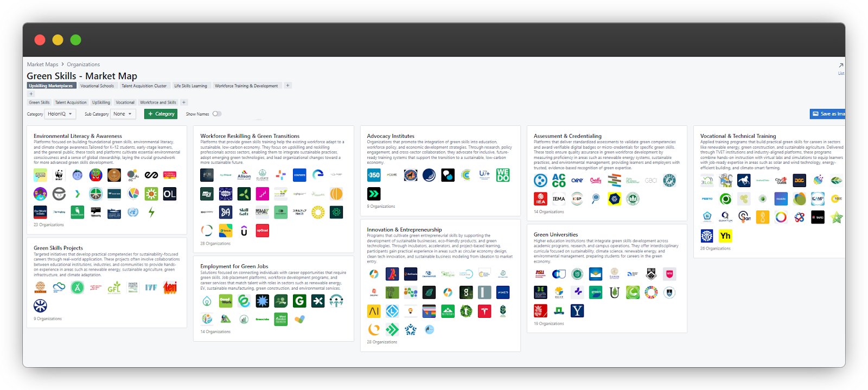The width and height of the screenshot is (868, 390).
Task: Click the Save as Image button
Action: 828,114
